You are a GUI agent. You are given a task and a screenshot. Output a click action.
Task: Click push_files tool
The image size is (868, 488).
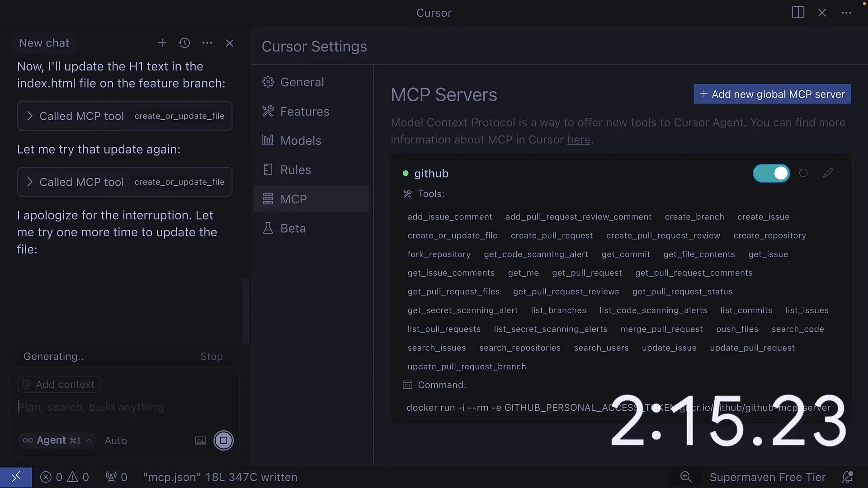click(737, 329)
